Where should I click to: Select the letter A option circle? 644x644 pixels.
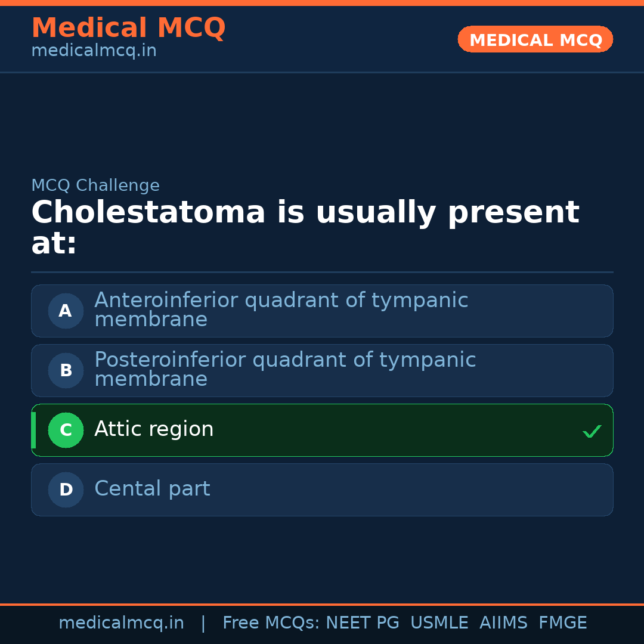[66, 311]
